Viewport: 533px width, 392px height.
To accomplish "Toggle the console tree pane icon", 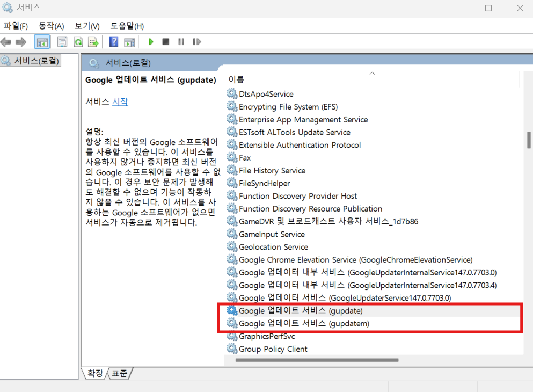I will point(42,42).
